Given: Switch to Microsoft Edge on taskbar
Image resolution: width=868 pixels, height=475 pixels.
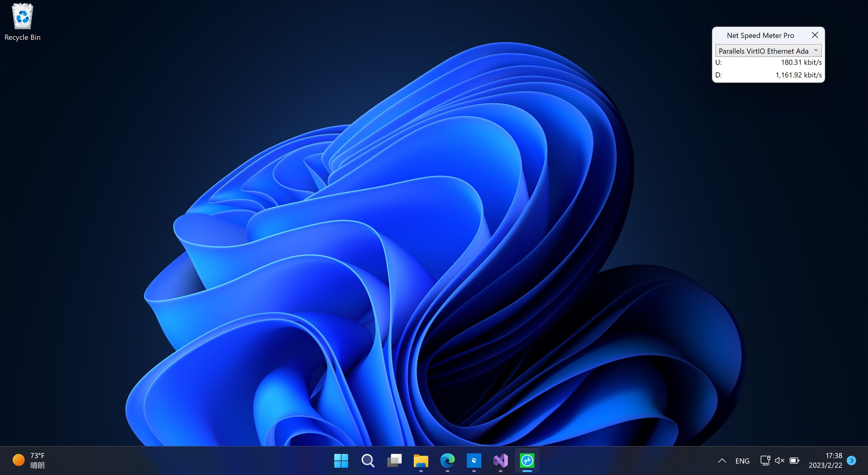Looking at the screenshot, I should (447, 461).
